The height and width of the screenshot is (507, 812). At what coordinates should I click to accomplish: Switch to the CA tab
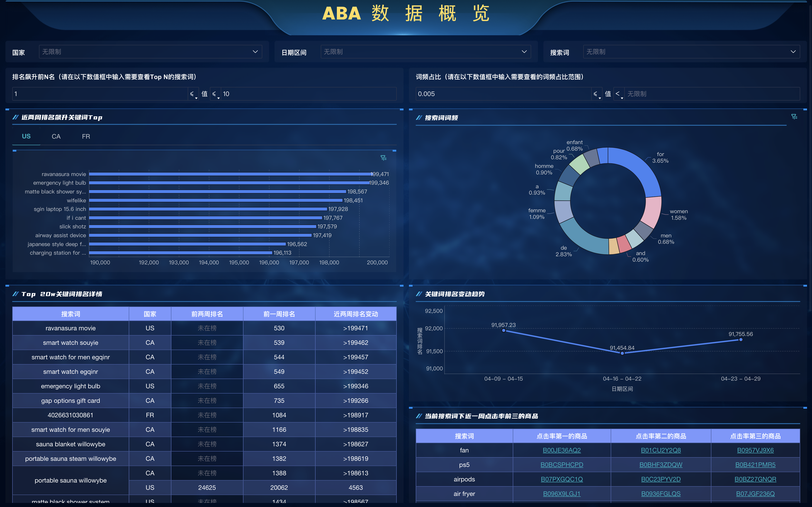coord(56,136)
